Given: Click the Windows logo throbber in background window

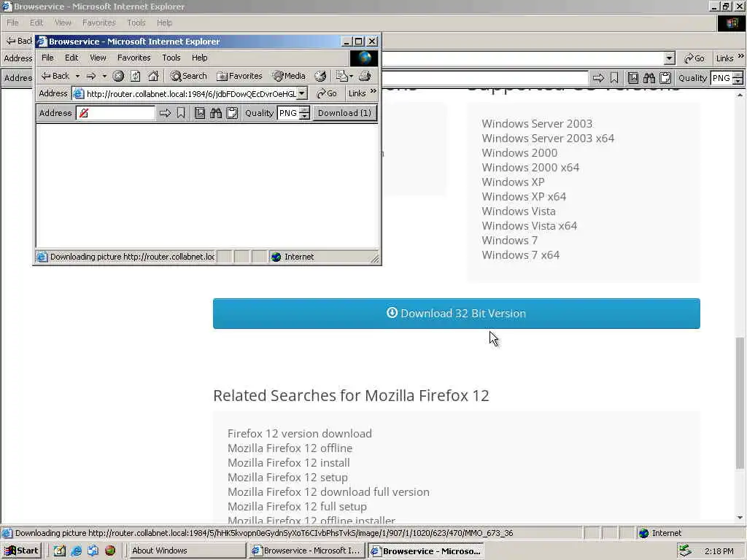Looking at the screenshot, I should click(x=732, y=23).
